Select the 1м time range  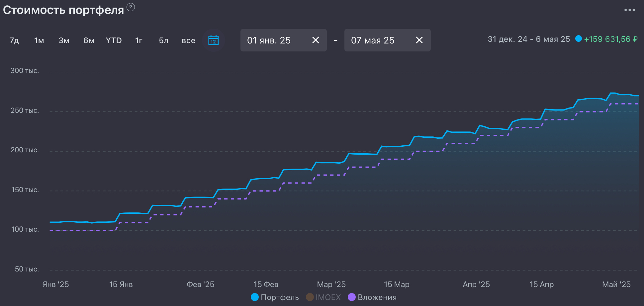point(39,40)
